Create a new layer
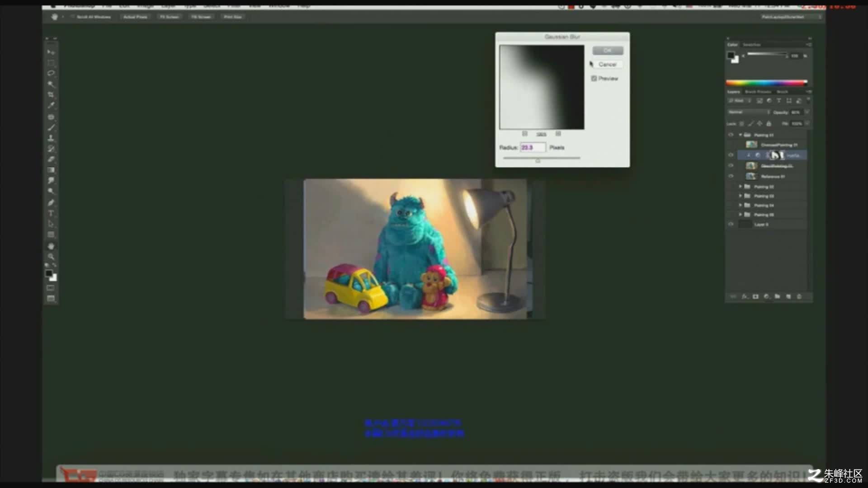868x488 pixels. pos(788,297)
